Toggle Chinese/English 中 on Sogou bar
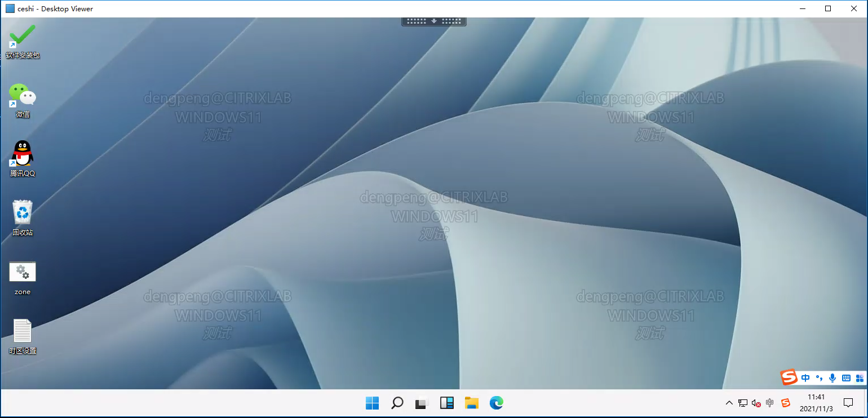 805,378
